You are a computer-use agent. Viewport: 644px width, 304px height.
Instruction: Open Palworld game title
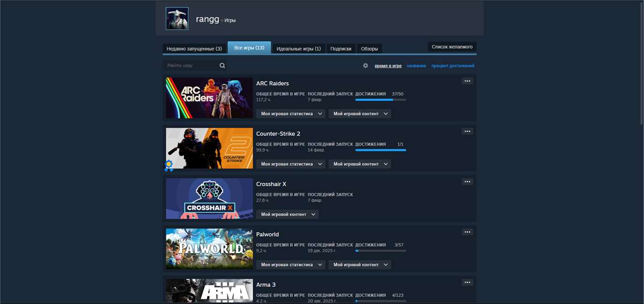pyautogui.click(x=267, y=234)
